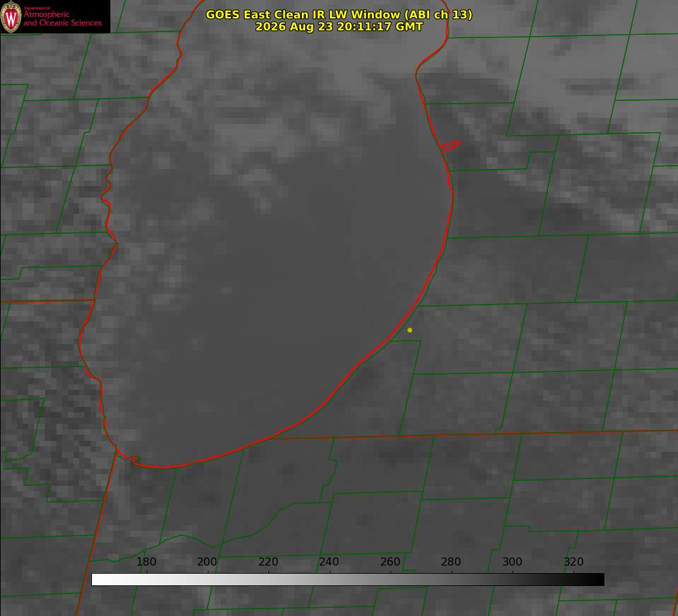The image size is (678, 616).
Task: Select the 220 colorbar tick label
Action: (268, 561)
